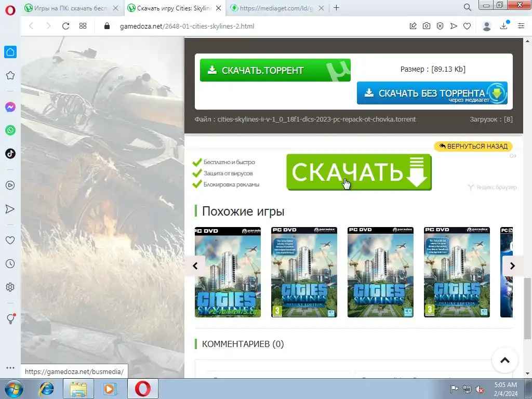Click the page vertical scrollbar thumb
The image size is (532, 399).
coord(527,308)
